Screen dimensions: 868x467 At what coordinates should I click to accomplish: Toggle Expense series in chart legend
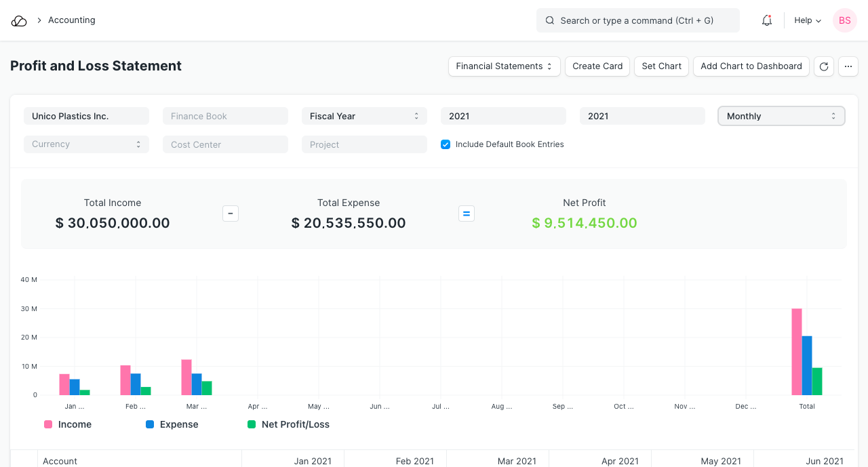coord(179,424)
